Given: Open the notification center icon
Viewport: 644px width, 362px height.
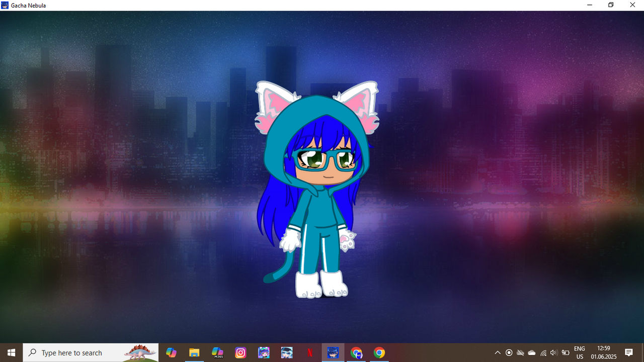Looking at the screenshot, I should pyautogui.click(x=629, y=352).
